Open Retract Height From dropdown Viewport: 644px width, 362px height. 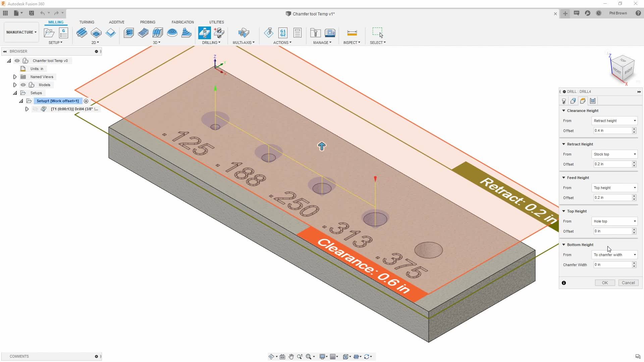click(x=614, y=154)
